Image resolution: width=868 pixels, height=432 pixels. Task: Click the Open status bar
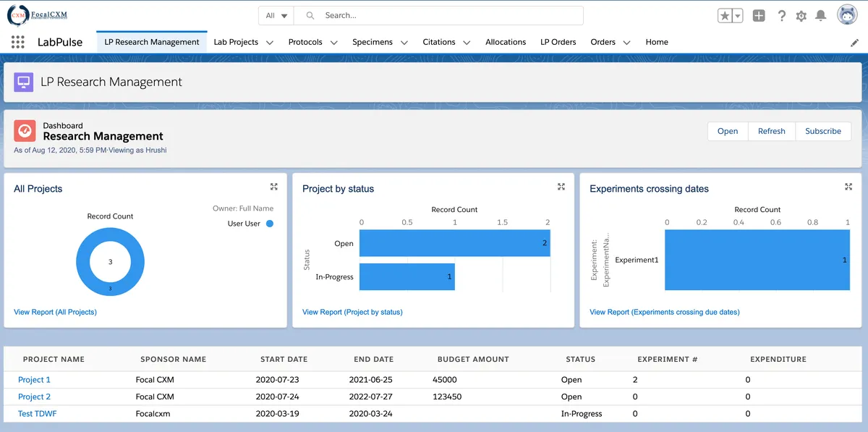tap(454, 243)
